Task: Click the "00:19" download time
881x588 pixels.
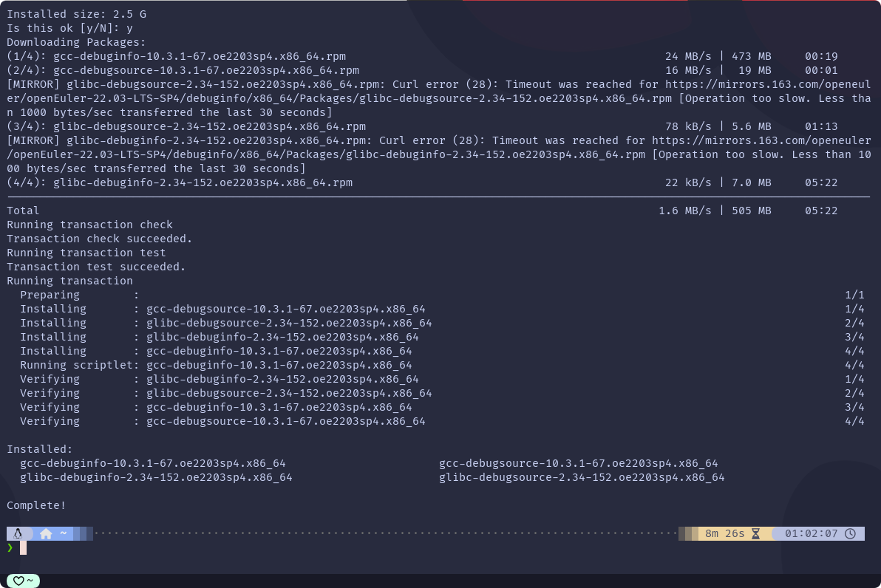Action: coord(821,56)
